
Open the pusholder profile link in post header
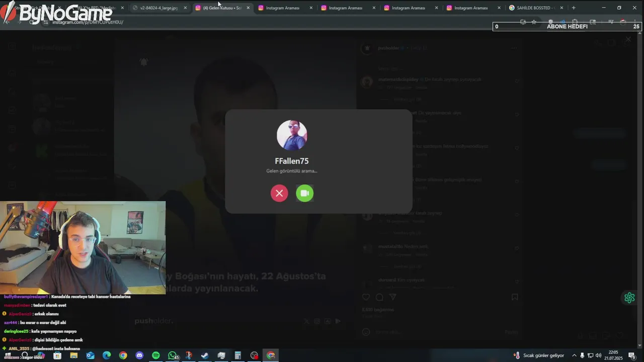tap(388, 48)
